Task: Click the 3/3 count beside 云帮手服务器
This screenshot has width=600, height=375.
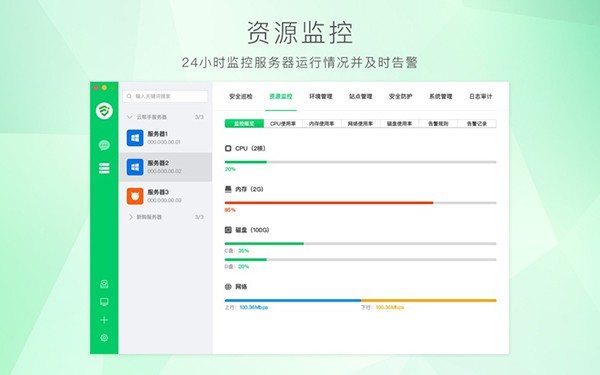Action: click(199, 117)
